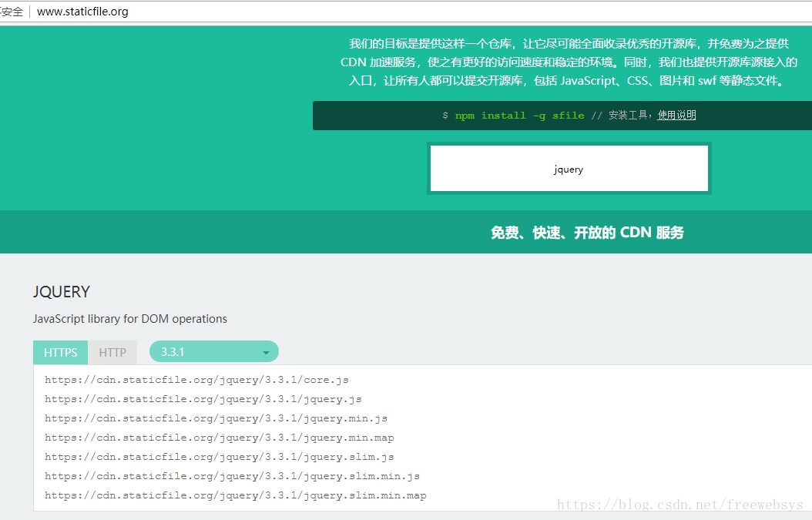Open the 3.3.1 version dropdown
The height and width of the screenshot is (520, 812).
coord(214,351)
